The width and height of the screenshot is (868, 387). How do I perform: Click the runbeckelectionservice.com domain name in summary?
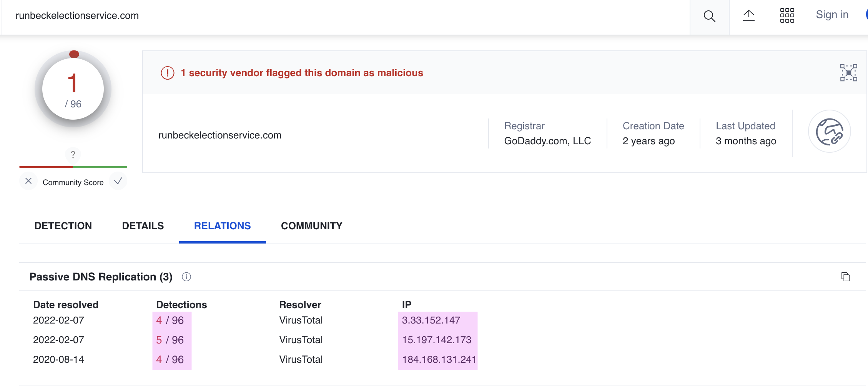click(220, 135)
